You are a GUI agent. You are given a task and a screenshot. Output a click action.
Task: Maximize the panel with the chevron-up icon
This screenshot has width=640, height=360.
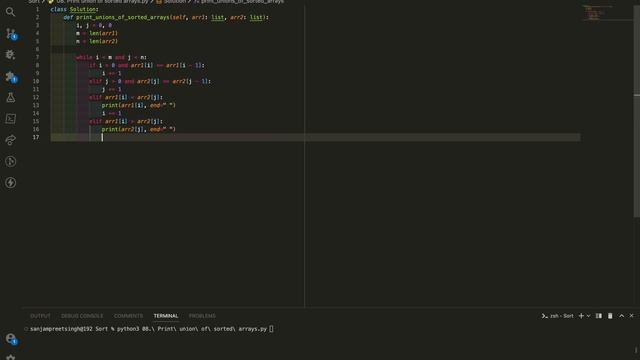tap(622, 316)
